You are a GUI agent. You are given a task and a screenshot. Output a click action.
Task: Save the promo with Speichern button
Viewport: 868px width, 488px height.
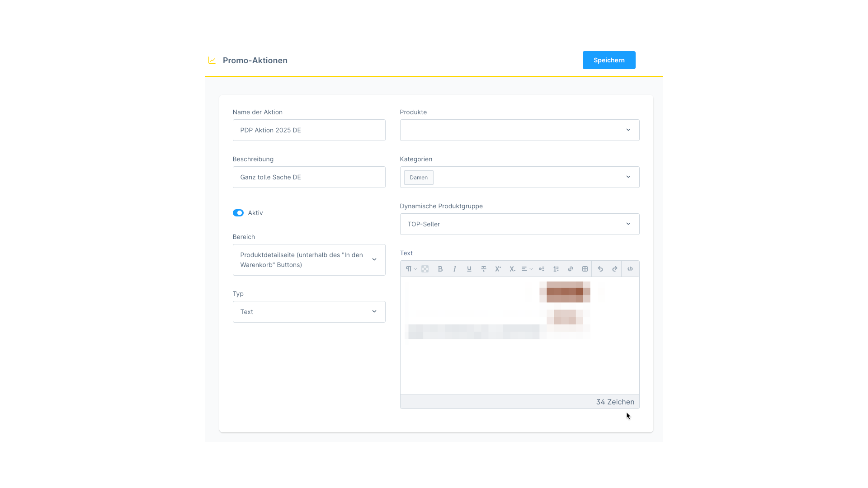609,60
